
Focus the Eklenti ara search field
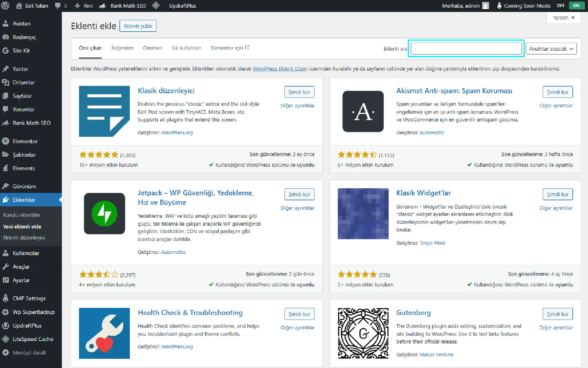pos(466,48)
